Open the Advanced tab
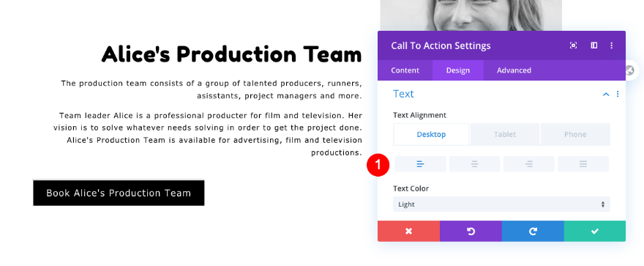644x266 pixels. (x=514, y=70)
